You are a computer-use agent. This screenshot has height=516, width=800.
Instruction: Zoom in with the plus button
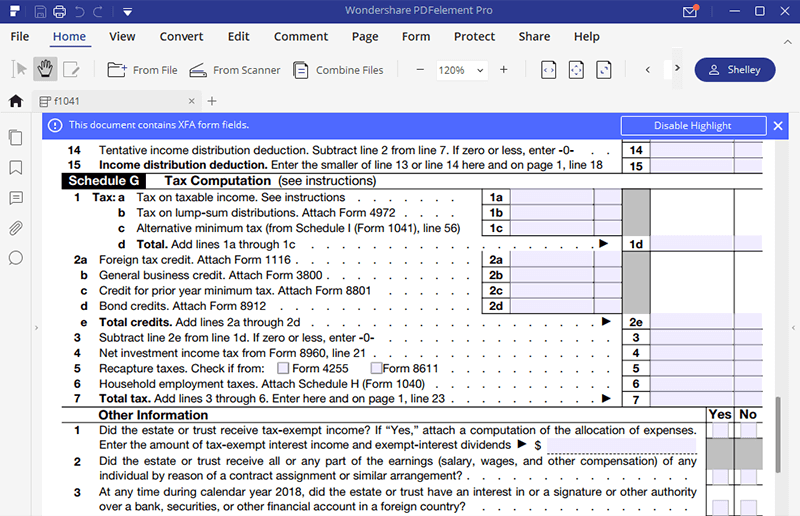point(504,69)
